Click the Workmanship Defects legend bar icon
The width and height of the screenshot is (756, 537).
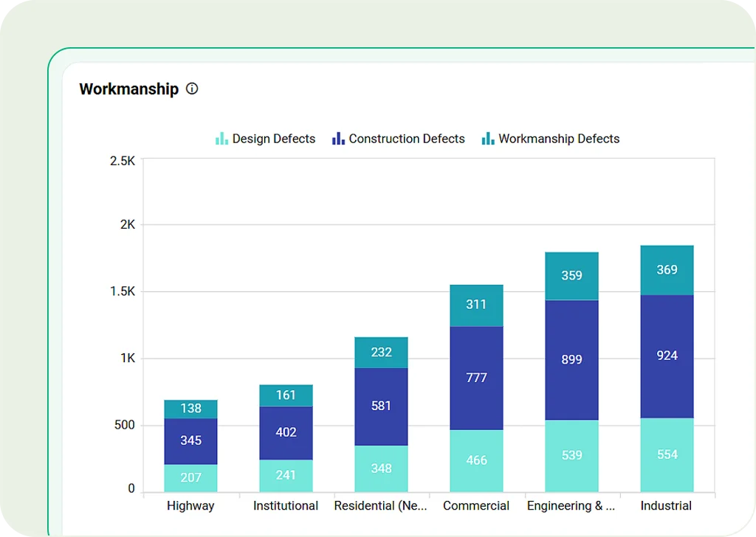point(488,139)
